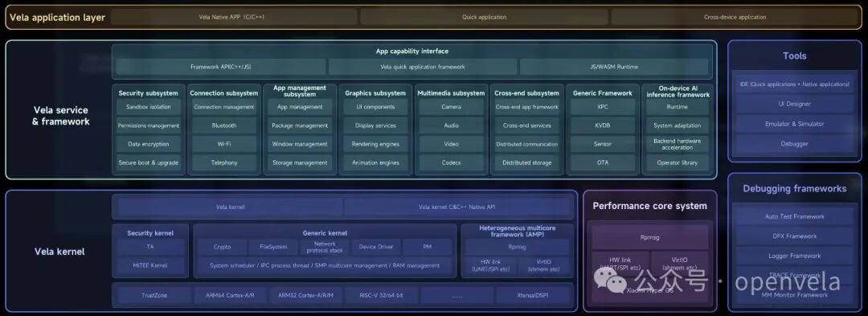Select the JS/WASM Runtime box
Screen dimensions: 868x316
pos(613,67)
